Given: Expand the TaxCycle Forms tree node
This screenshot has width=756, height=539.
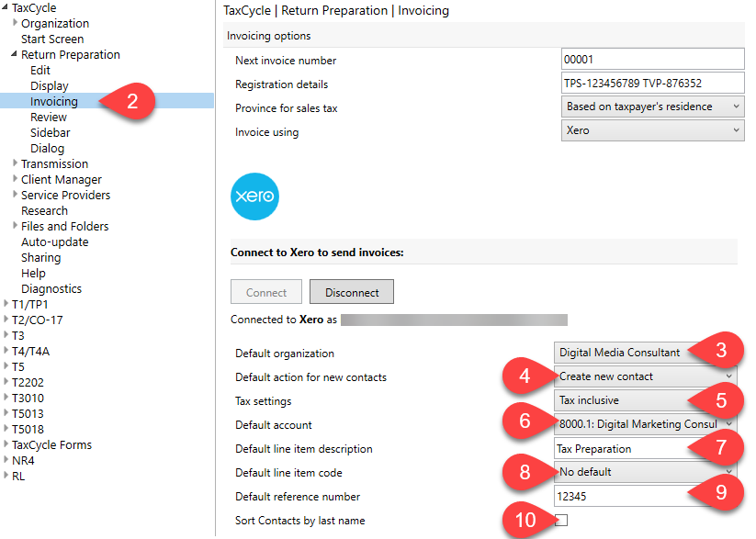Looking at the screenshot, I should 6,444.
